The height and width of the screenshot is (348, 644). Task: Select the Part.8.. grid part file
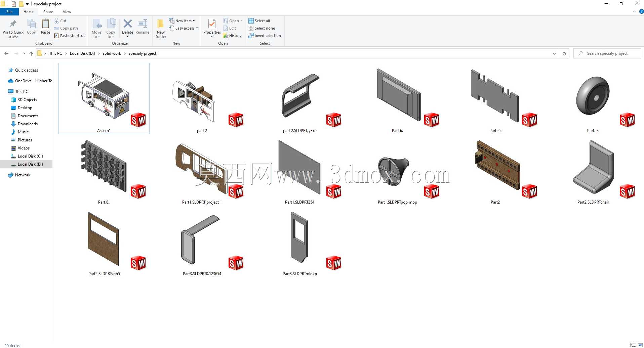(104, 170)
